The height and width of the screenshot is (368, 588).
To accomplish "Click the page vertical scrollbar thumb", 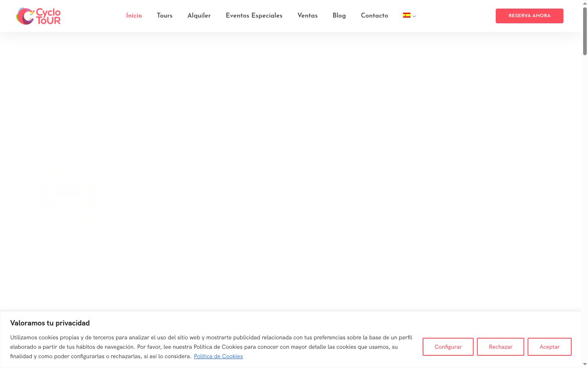I will (x=585, y=31).
